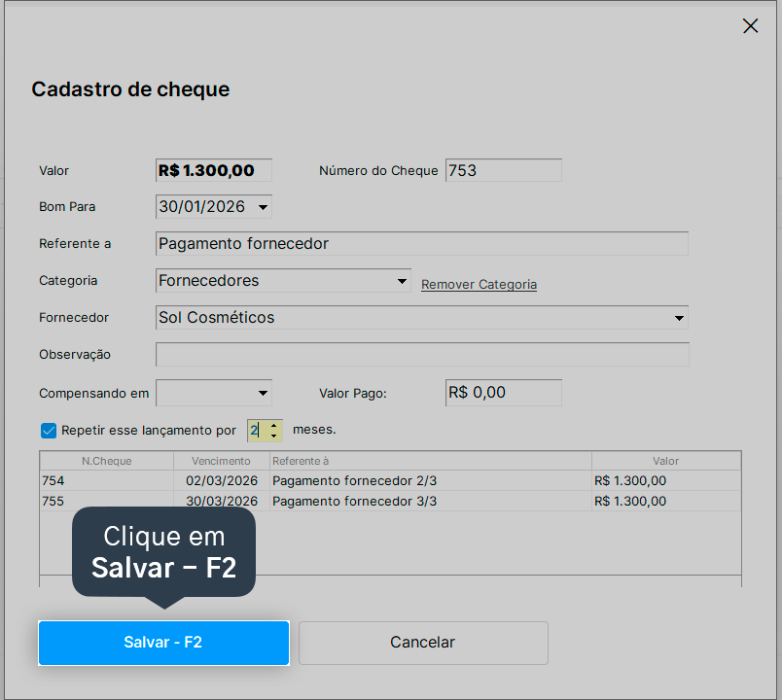Expand the Fornecedor Sol Cosméticos dropdown
Screen dimensions: 782x700
pyautogui.click(x=679, y=318)
